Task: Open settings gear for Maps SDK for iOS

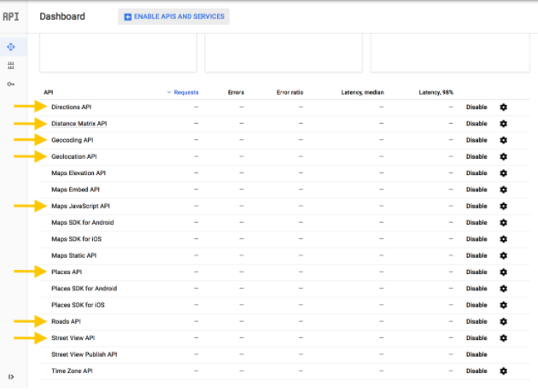Action: coord(503,239)
